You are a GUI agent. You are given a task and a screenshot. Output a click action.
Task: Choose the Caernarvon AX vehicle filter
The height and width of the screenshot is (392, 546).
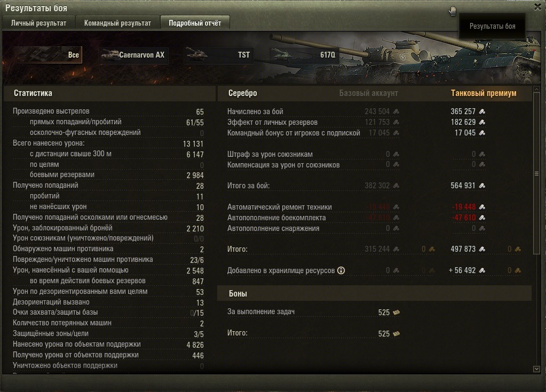click(134, 55)
